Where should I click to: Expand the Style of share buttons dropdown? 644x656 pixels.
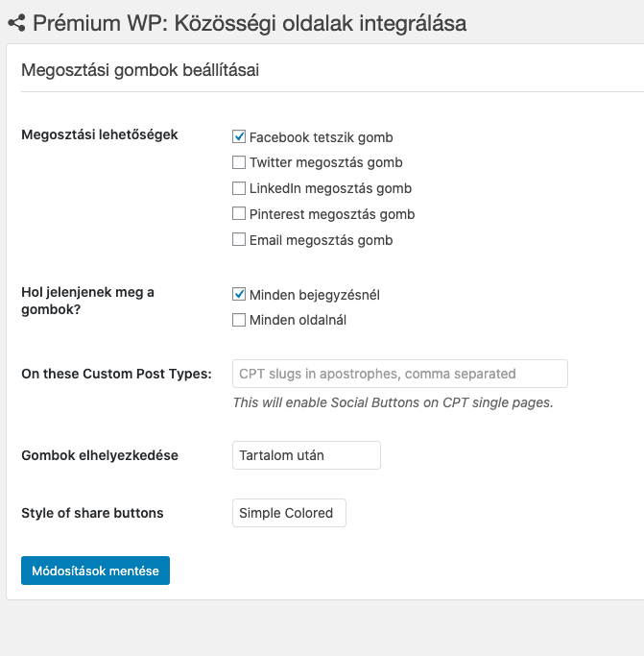pos(290,513)
